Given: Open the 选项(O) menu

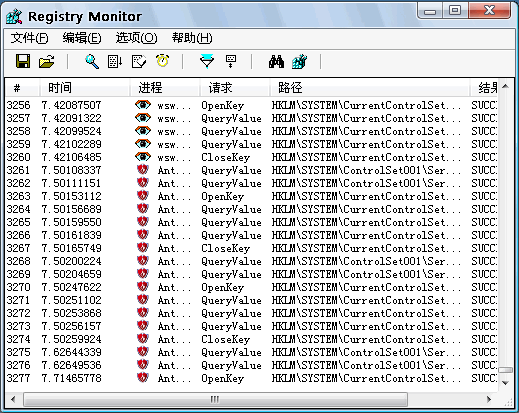Looking at the screenshot, I should pyautogui.click(x=136, y=38).
